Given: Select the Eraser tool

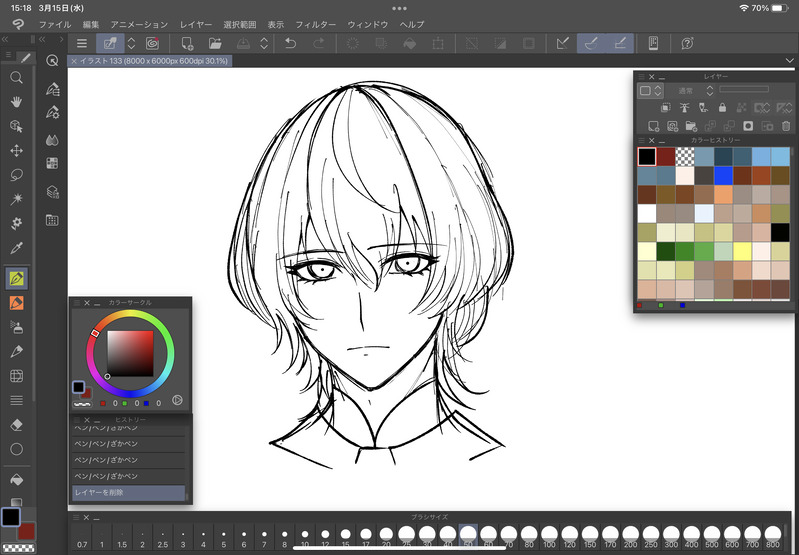Looking at the screenshot, I should (16, 425).
